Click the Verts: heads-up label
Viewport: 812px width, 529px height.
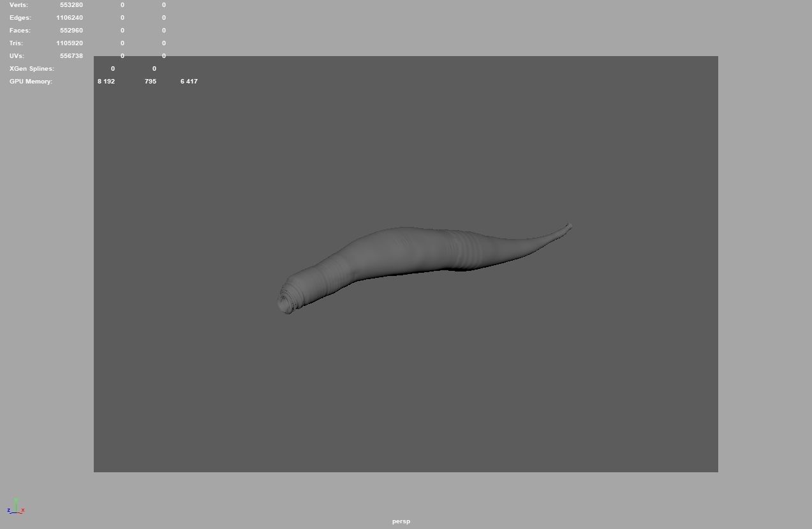[x=18, y=5]
